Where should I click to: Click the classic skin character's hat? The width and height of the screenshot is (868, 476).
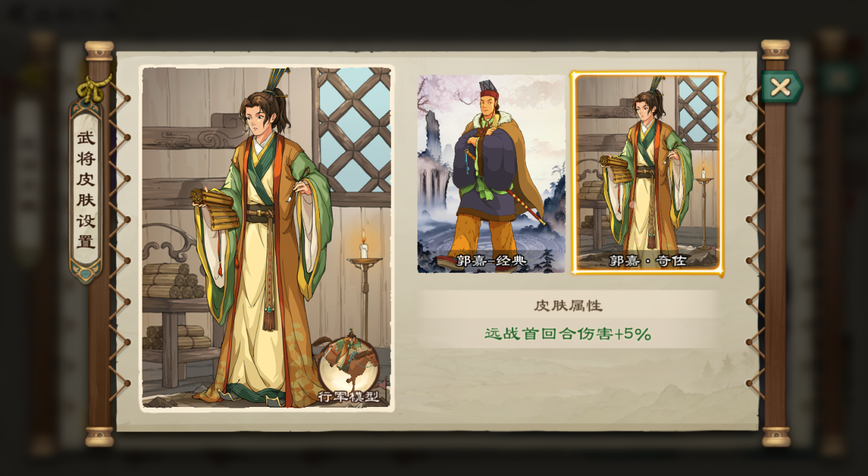tap(487, 90)
